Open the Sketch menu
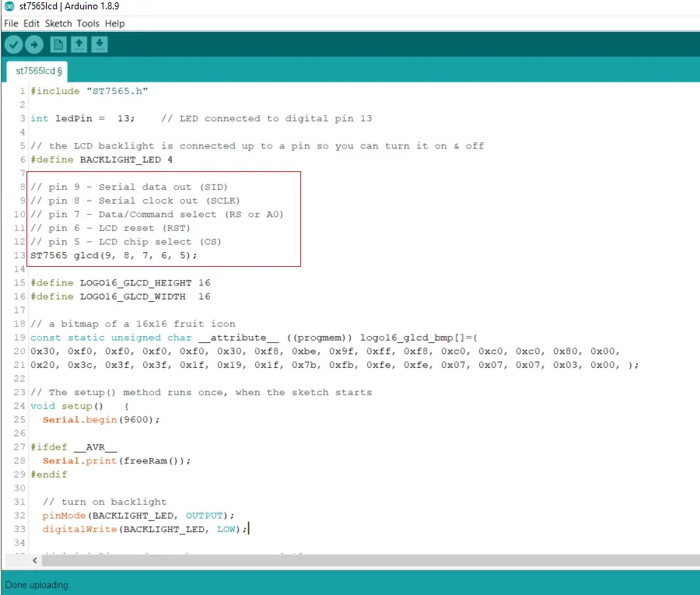 click(x=58, y=23)
